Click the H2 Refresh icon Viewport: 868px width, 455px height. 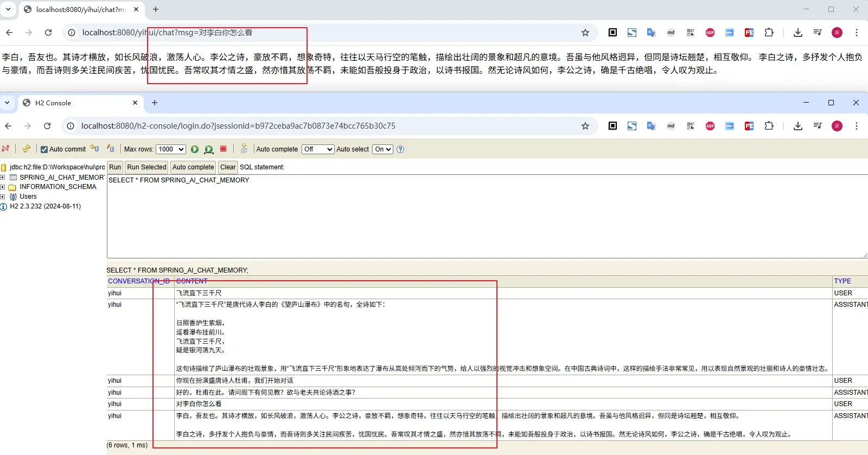(26, 149)
